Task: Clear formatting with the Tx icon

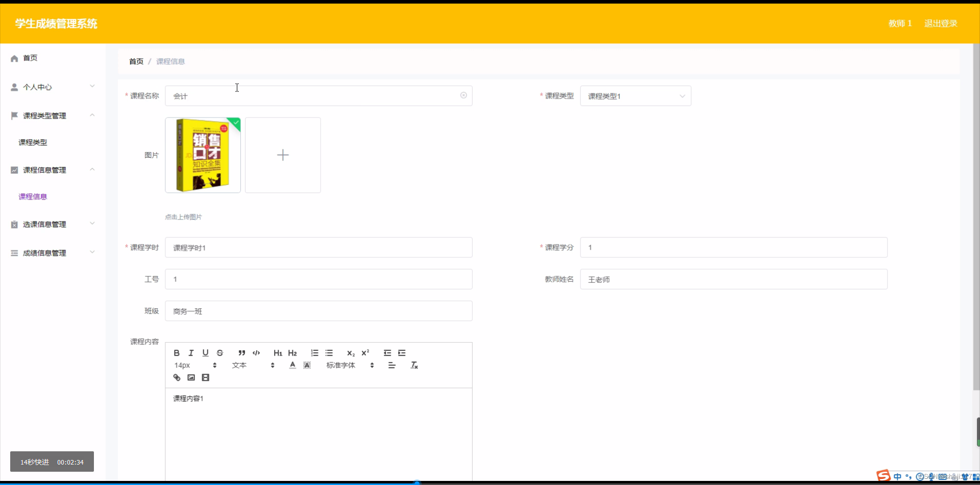Action: pos(414,365)
